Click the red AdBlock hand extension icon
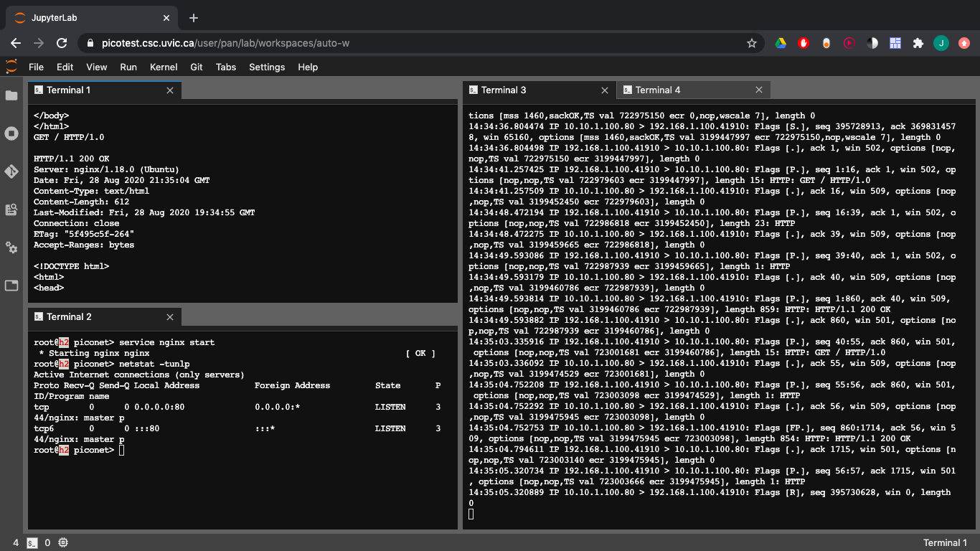Viewport: 980px width, 551px height. [804, 43]
